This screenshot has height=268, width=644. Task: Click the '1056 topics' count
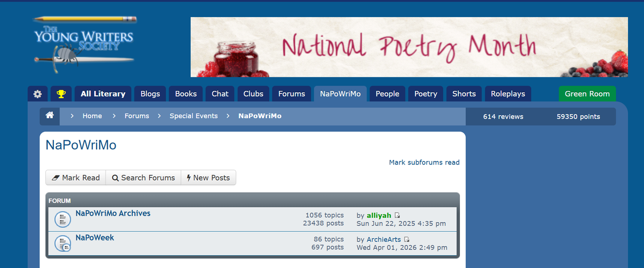point(325,215)
